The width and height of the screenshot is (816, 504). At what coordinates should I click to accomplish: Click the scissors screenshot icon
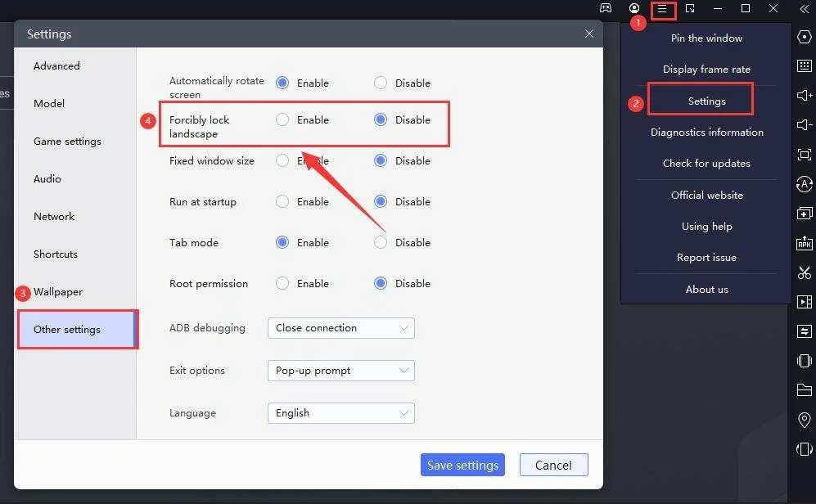tap(804, 272)
